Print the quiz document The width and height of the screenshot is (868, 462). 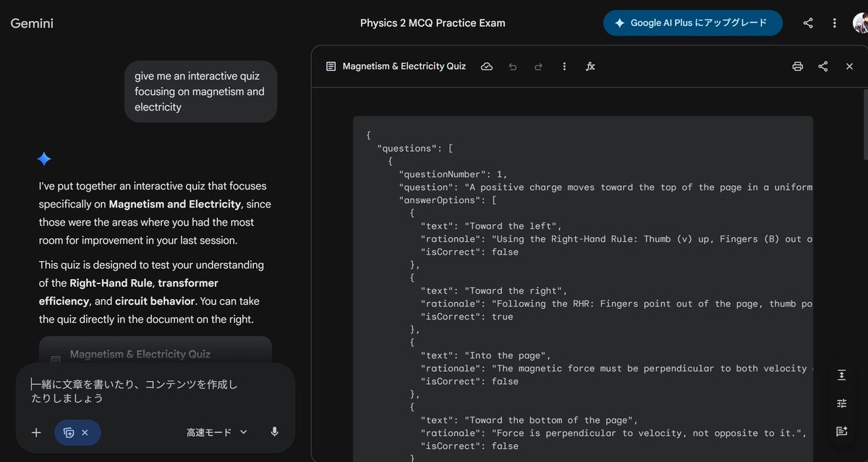[x=797, y=67]
